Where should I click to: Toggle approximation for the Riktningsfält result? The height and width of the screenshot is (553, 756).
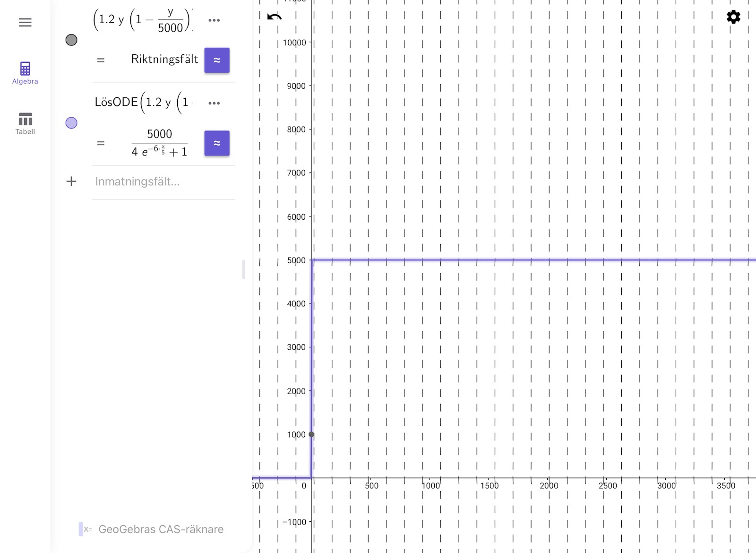[217, 60]
